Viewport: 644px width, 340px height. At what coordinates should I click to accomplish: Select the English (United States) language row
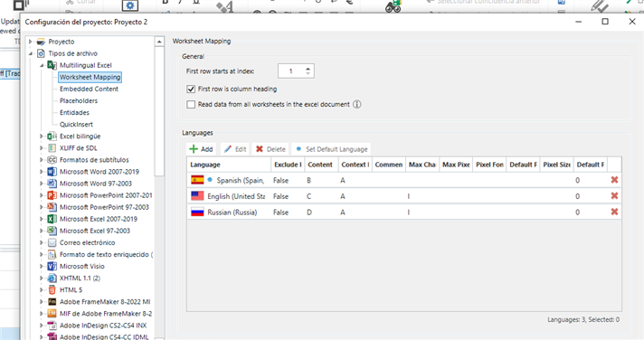pyautogui.click(x=404, y=196)
